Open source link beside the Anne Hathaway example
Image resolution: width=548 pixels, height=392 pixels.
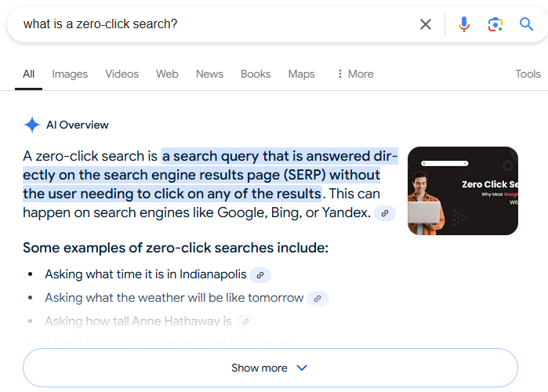245,321
